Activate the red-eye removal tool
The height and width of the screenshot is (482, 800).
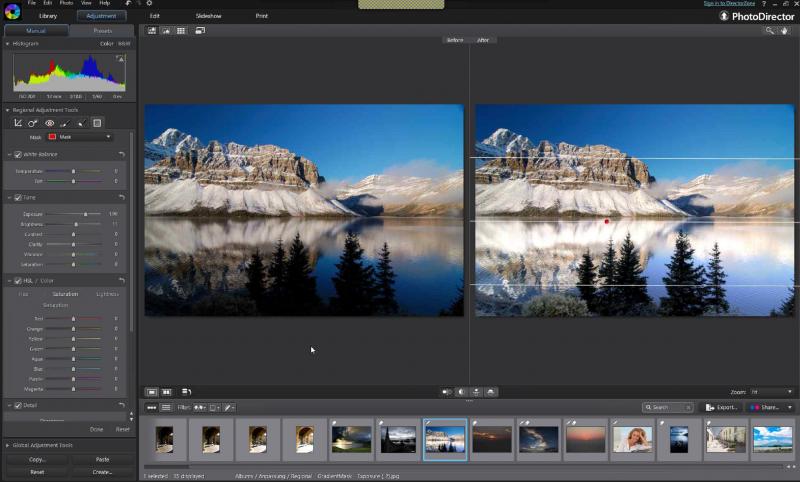(49, 123)
